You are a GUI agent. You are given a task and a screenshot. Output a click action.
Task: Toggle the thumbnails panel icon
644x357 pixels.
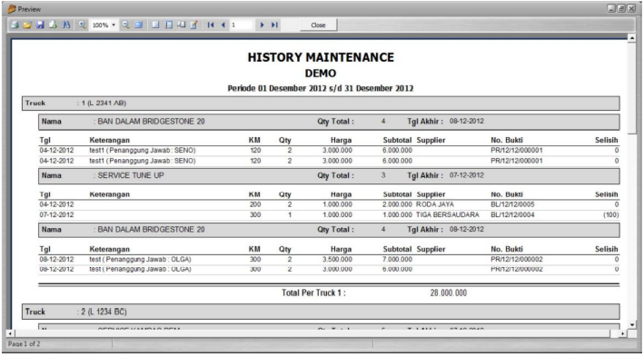168,25
